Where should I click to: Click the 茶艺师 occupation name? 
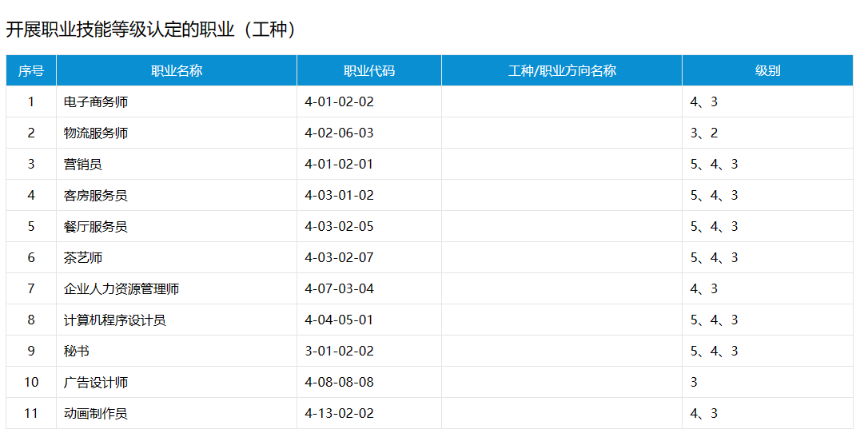[x=83, y=257]
